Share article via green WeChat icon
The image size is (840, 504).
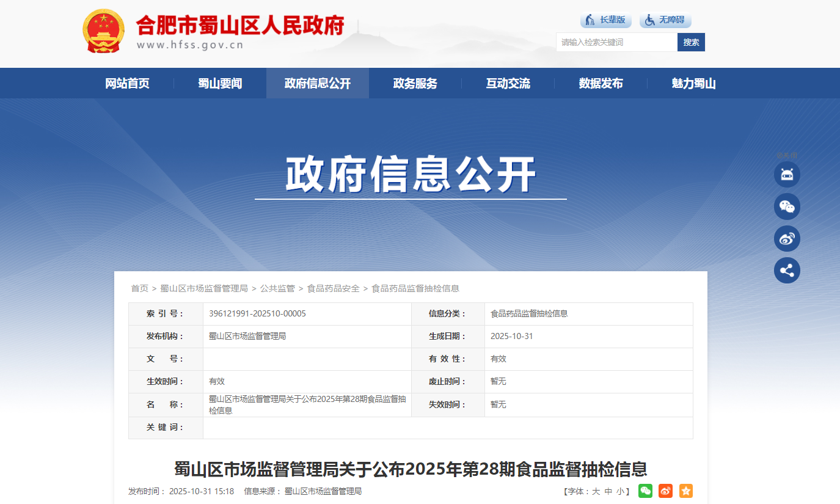[645, 491]
